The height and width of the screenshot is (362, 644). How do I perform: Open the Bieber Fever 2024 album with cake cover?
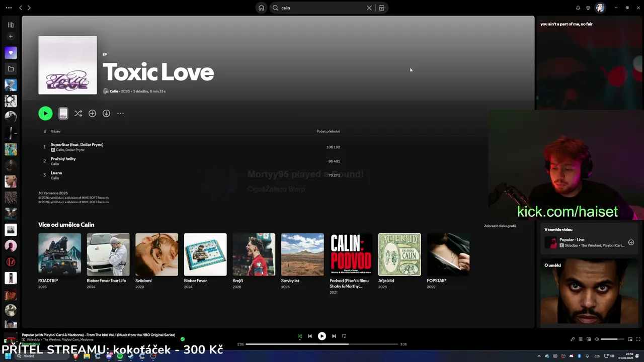click(205, 261)
